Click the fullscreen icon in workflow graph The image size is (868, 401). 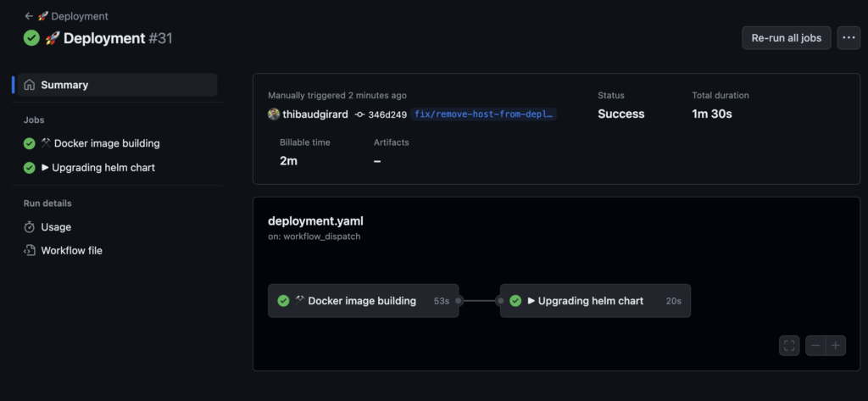click(x=789, y=345)
